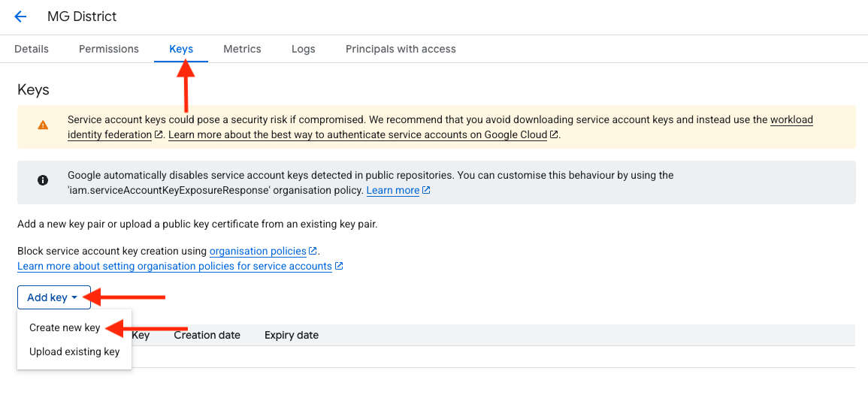Click external-link icon after Learn more link in grey banner
Image resolution: width=868 pixels, height=407 pixels.
[426, 191]
